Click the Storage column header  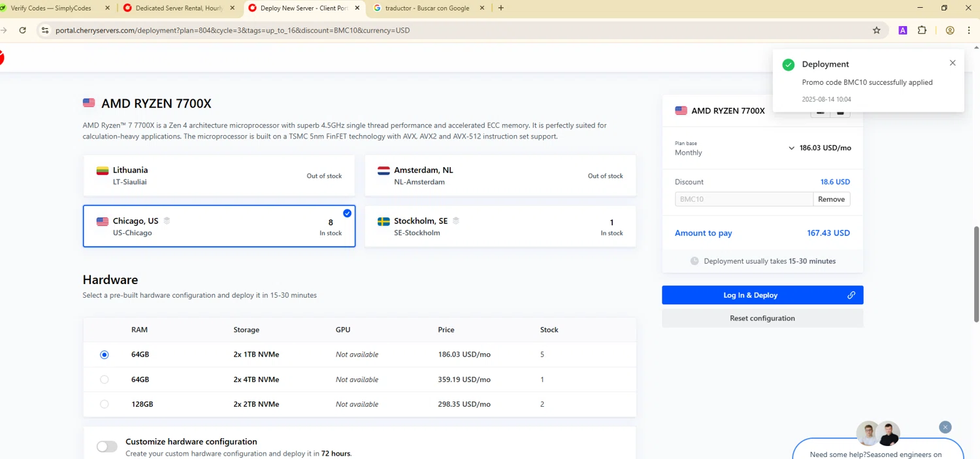[246, 330]
